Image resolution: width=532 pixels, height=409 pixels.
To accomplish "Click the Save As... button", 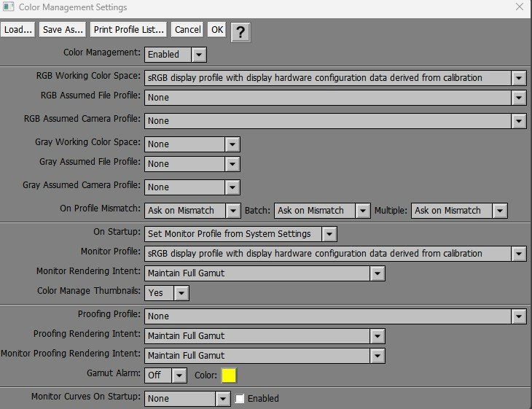I will click(x=63, y=30).
